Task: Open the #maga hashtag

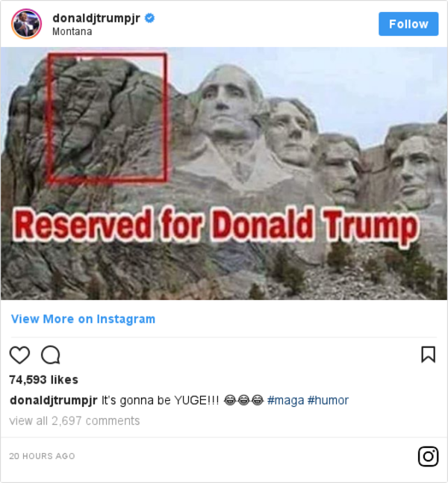Action: [286, 400]
